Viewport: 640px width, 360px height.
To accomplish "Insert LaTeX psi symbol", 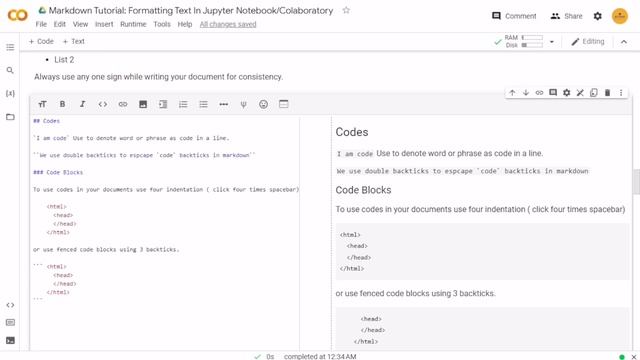I will pos(243,104).
